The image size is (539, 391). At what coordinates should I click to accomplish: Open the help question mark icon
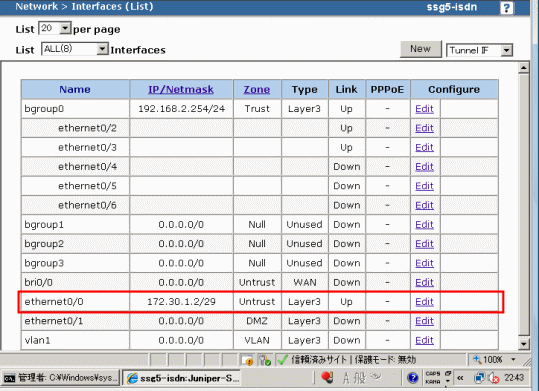506,8
